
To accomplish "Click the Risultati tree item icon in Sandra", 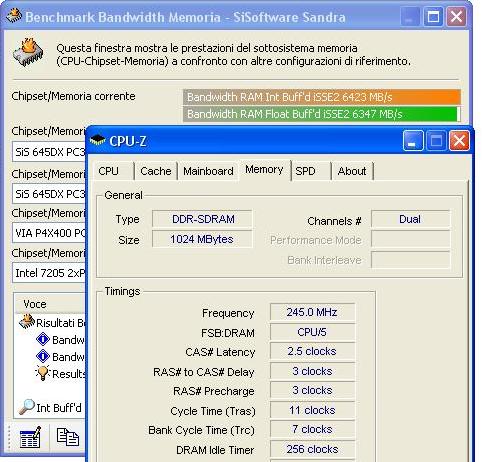I will click(27, 322).
